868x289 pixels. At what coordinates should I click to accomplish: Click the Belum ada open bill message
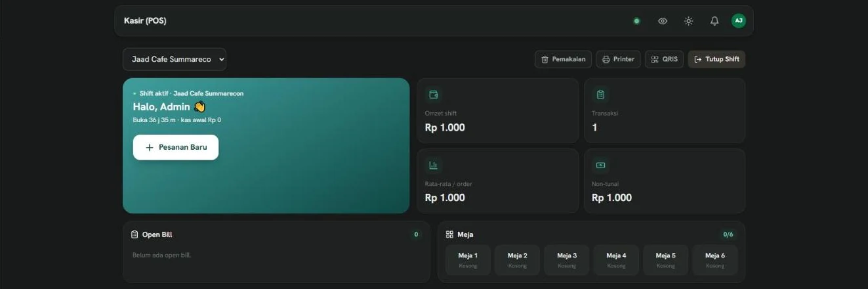click(x=161, y=255)
